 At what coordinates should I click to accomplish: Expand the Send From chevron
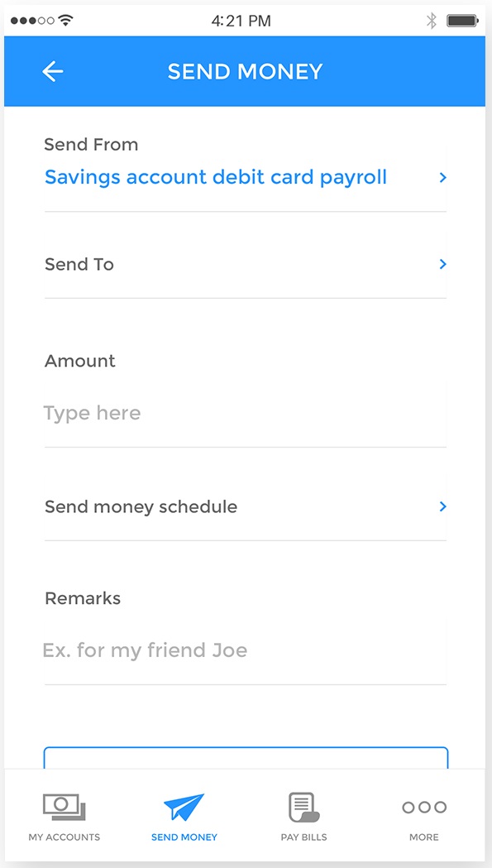coord(442,178)
